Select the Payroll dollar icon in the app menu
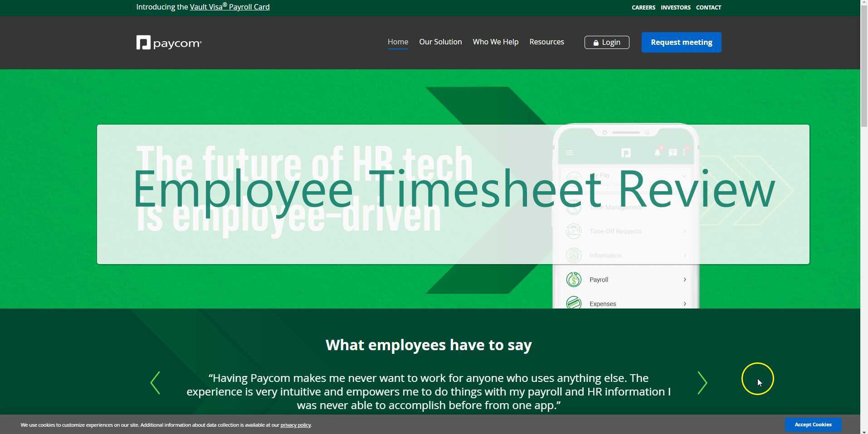Screen dimensions: 868x434 pos(573,280)
